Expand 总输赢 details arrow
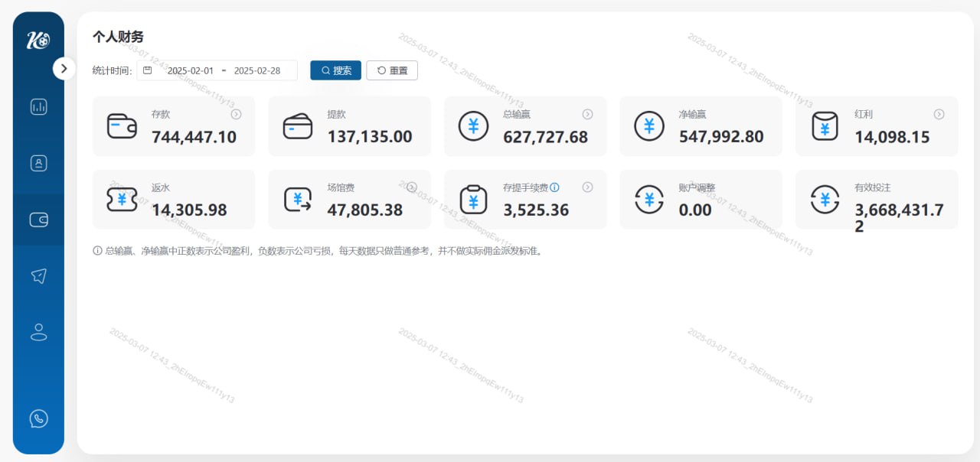The height and width of the screenshot is (462, 980). [587, 114]
